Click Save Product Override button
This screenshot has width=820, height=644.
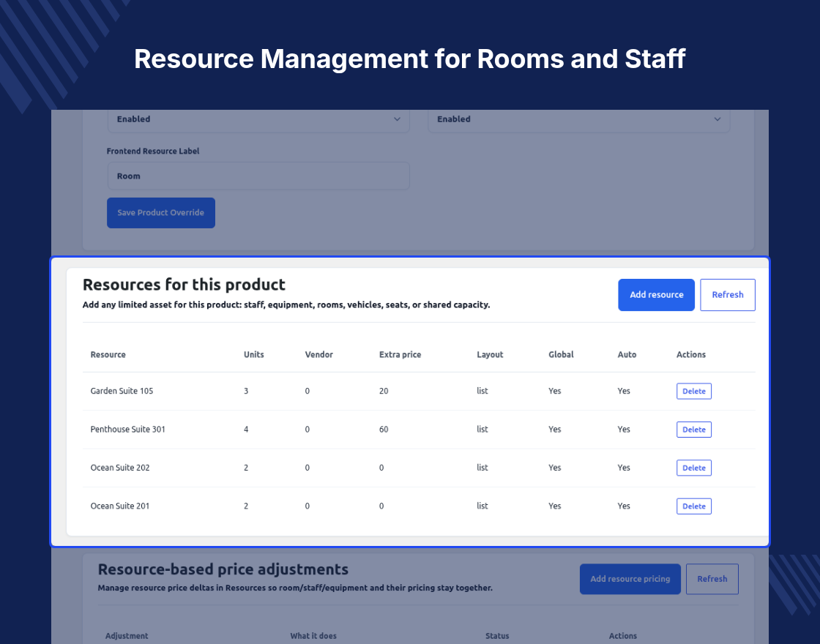(160, 213)
